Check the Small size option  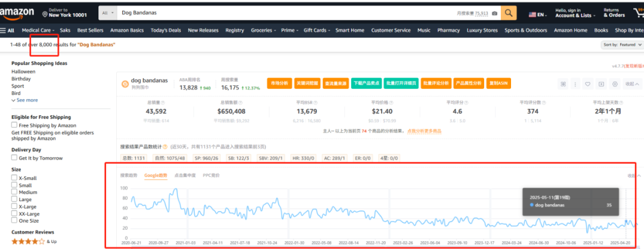click(x=14, y=185)
